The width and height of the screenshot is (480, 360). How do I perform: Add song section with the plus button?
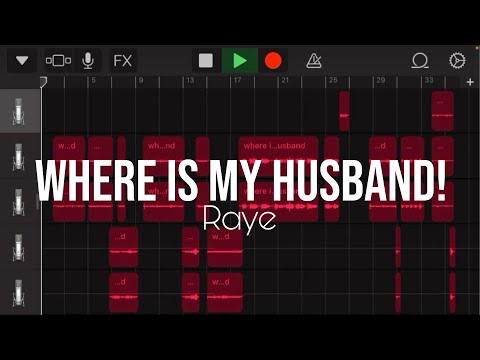470,82
